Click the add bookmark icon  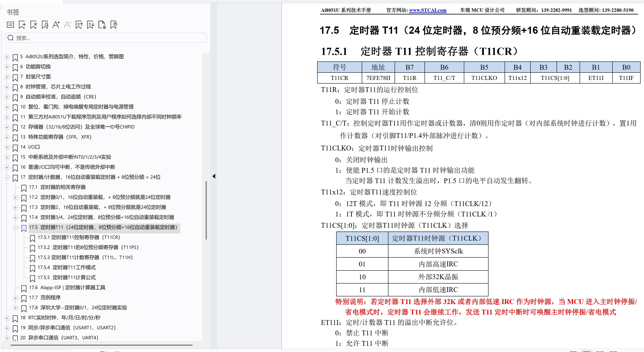tap(22, 25)
